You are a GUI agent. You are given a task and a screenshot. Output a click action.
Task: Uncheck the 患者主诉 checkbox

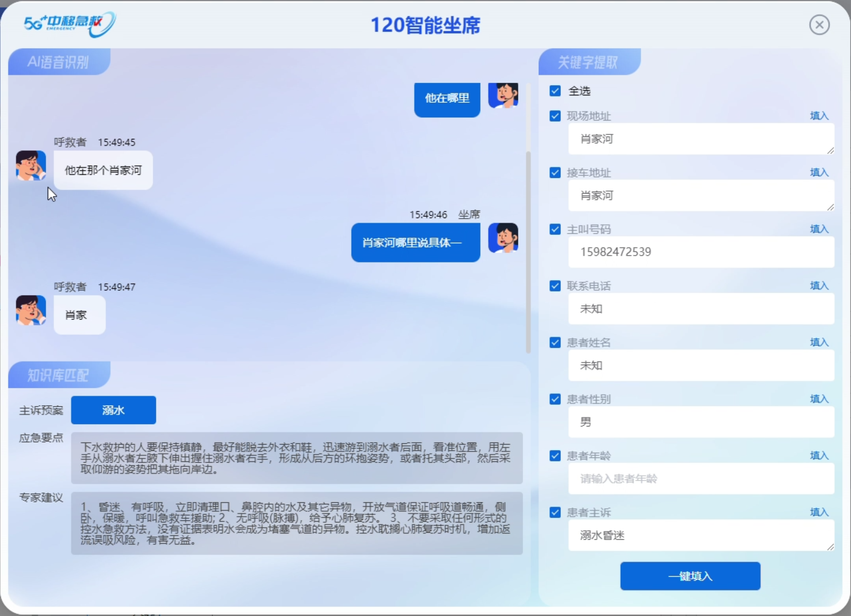coord(555,512)
